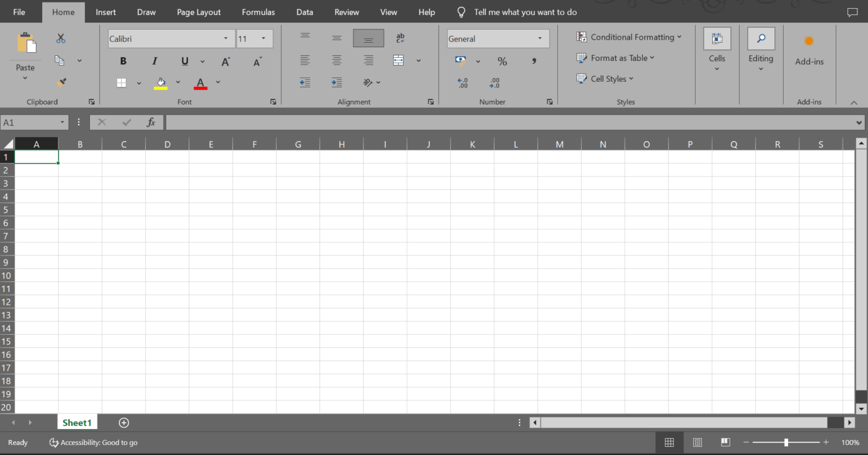Click the Add-ins icon
Image resolution: width=868 pixels, height=455 pixels.
pos(809,41)
